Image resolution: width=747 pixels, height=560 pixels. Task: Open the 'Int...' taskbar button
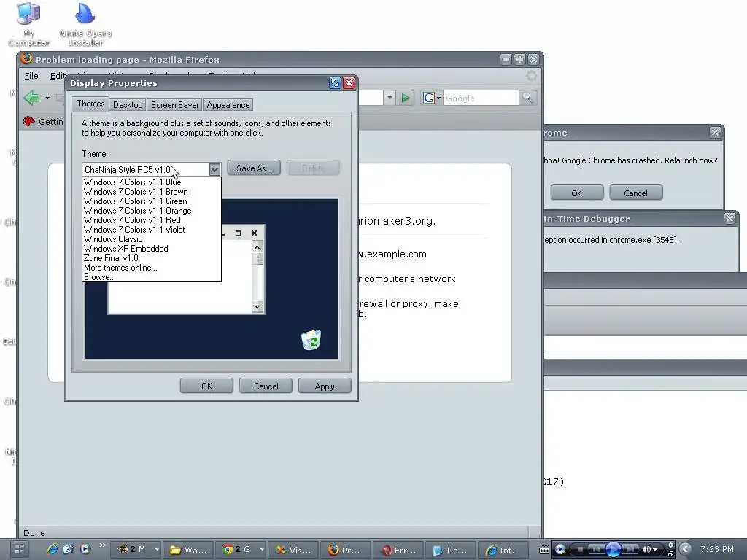tap(503, 550)
